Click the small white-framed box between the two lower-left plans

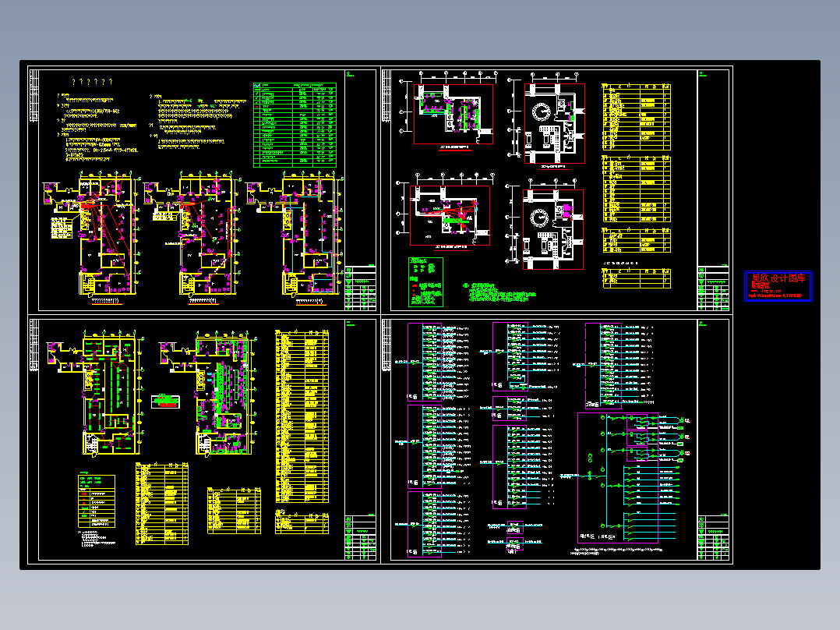(x=165, y=402)
